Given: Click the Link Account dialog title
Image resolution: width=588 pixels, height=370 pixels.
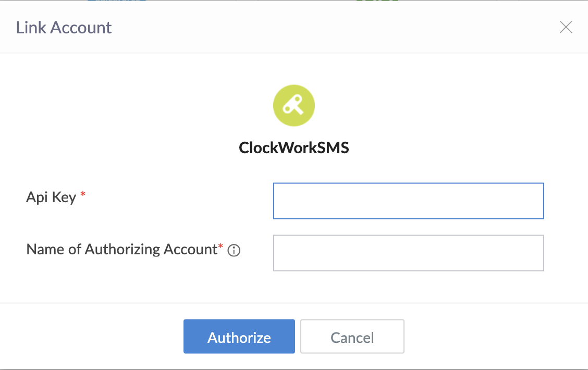Looking at the screenshot, I should (x=64, y=28).
